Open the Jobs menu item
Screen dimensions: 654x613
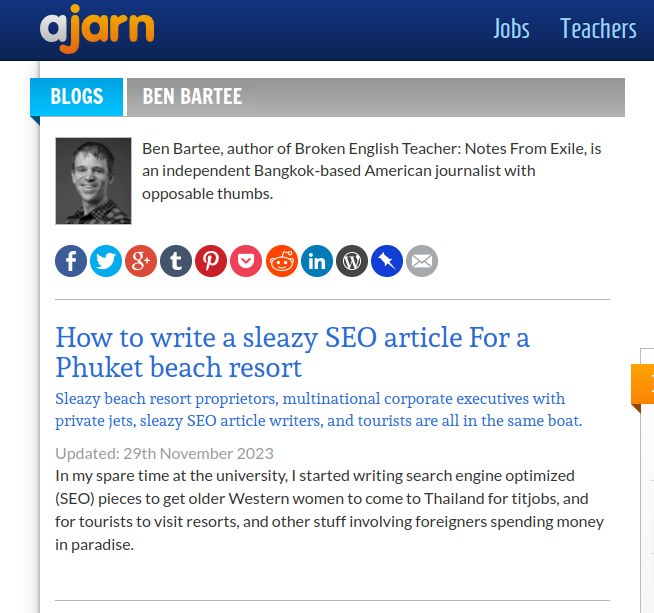pos(511,29)
